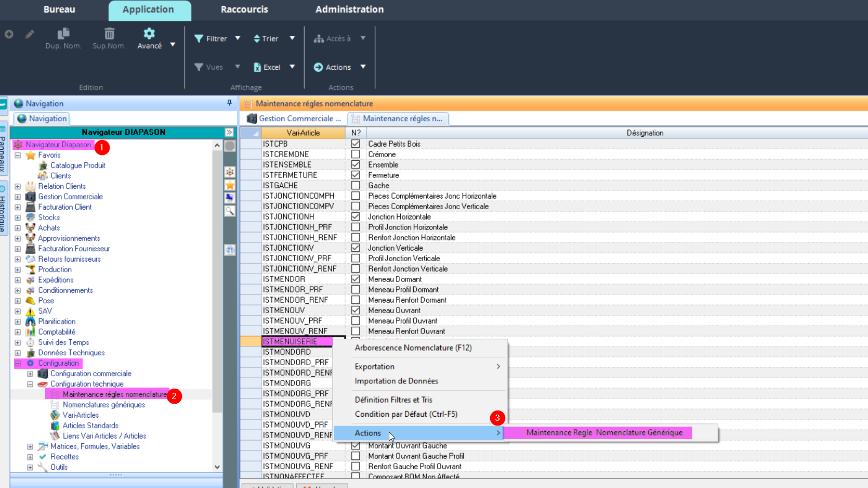Click the magnifier icon in navigator sidebar
The height and width of the screenshot is (488, 868).
[230, 211]
